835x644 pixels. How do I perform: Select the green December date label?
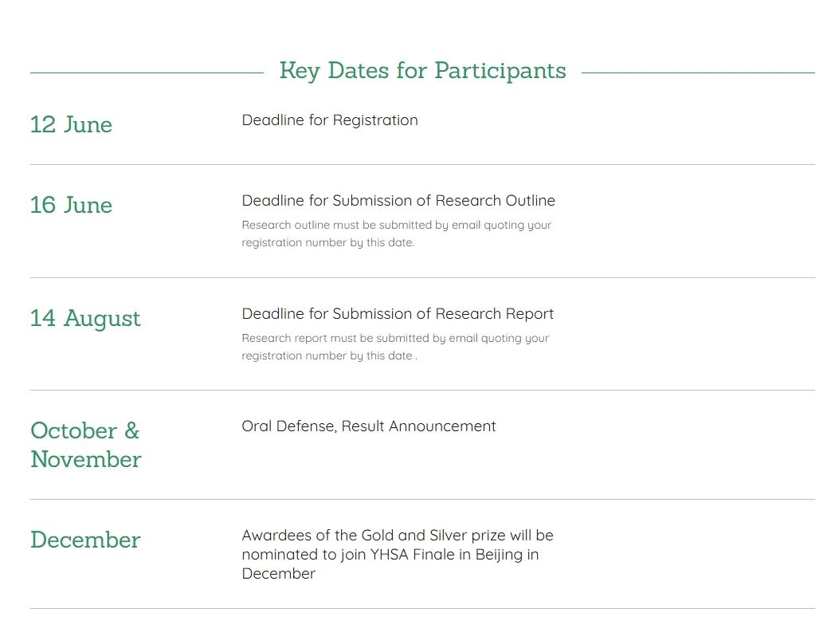tap(85, 540)
